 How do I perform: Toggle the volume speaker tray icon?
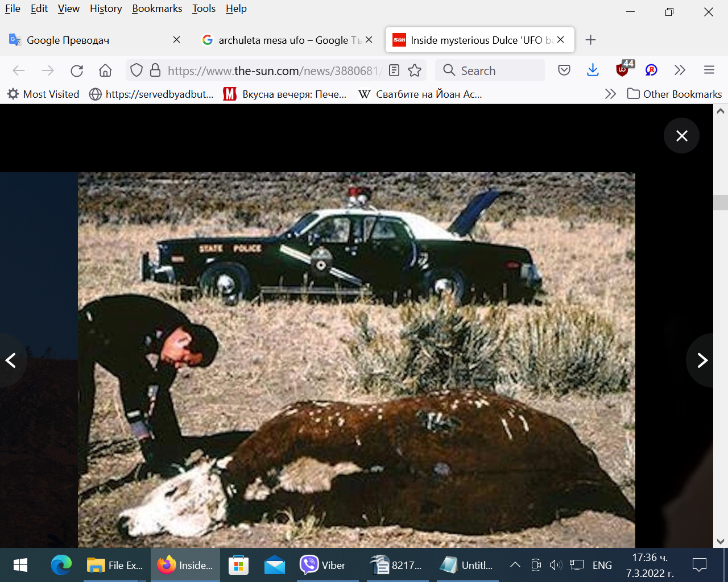555,566
